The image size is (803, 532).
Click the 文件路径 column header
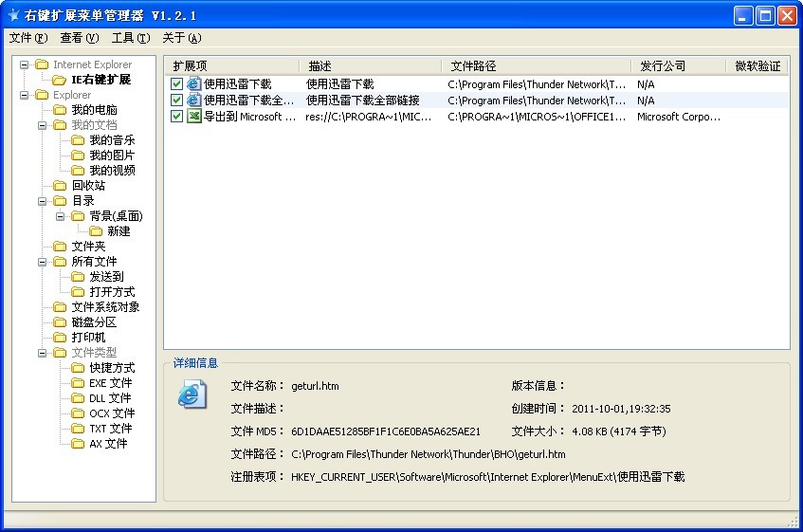tap(474, 66)
